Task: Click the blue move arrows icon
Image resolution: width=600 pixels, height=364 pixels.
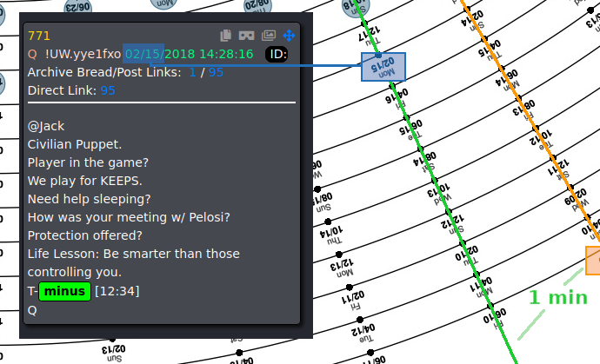Action: click(289, 36)
